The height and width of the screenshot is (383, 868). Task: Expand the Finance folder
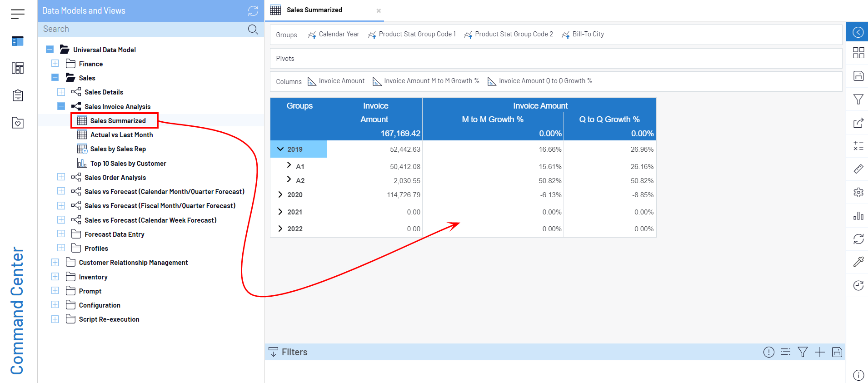(55, 64)
